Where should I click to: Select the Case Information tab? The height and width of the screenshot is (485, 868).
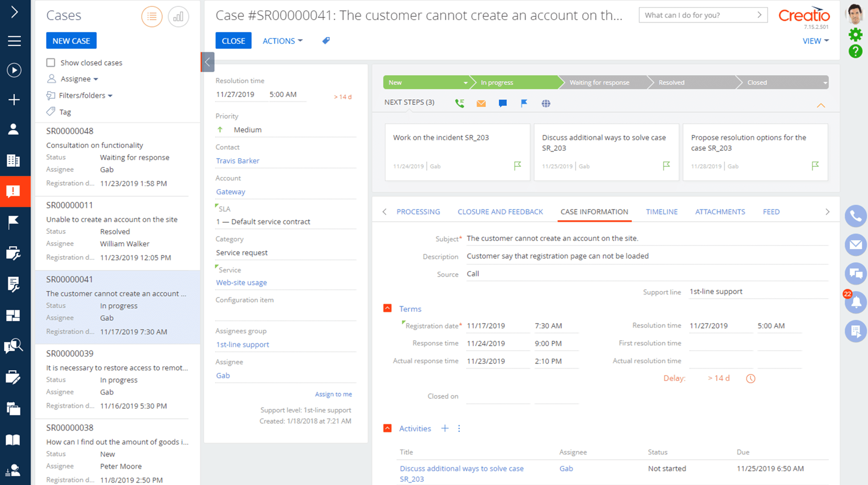tap(594, 212)
